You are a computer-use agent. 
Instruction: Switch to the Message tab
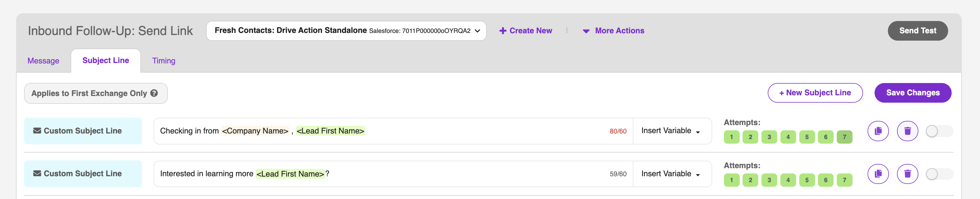43,61
